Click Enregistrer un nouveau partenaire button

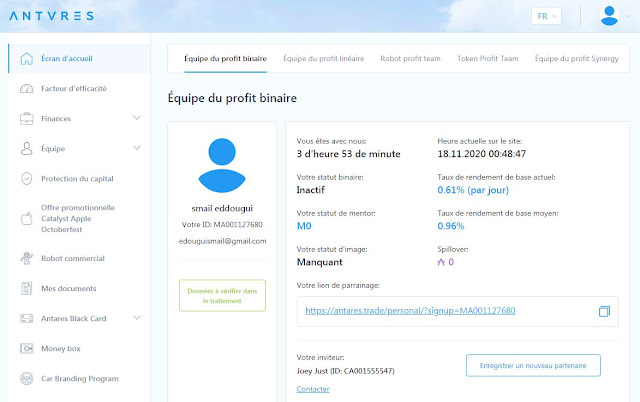tap(533, 365)
